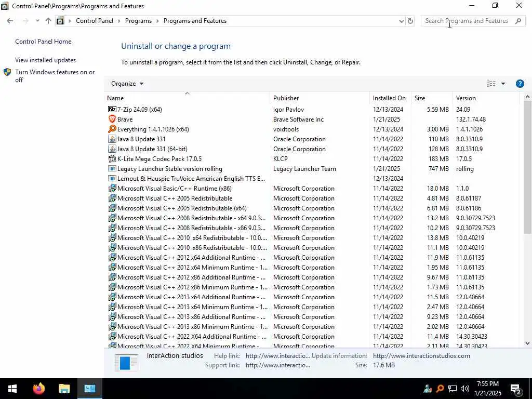Click the vertical scrollbar thumb
Viewport: 532px width, 399px height.
527,167
